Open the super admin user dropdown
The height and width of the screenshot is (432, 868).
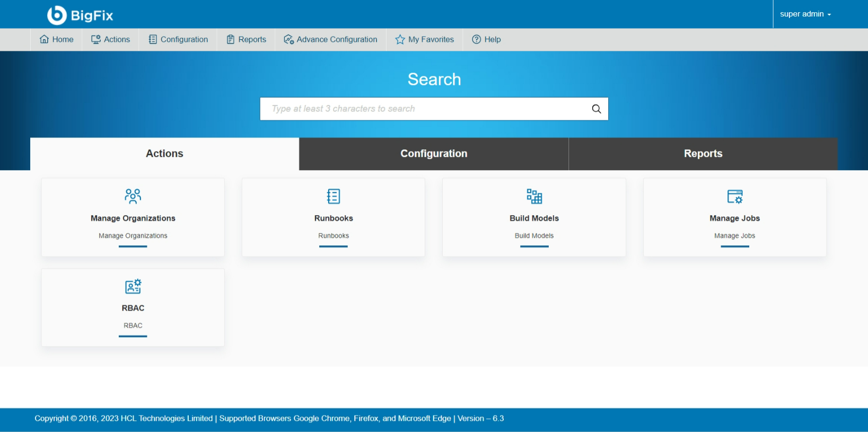805,14
